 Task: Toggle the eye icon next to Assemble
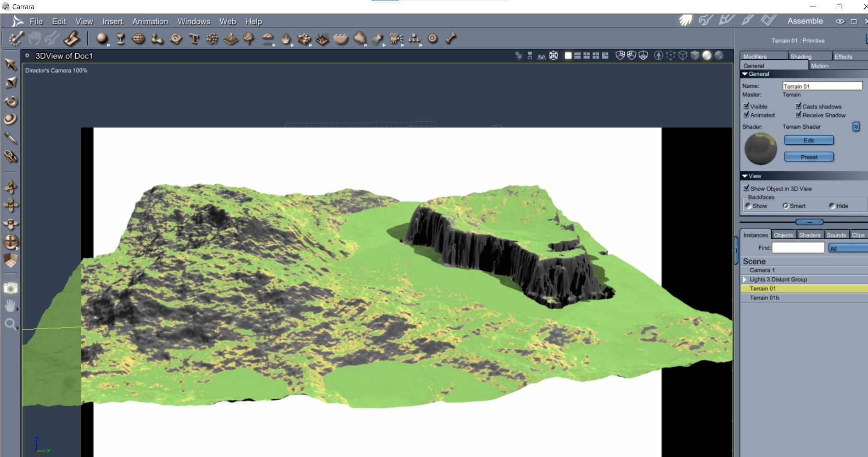pyautogui.click(x=840, y=21)
